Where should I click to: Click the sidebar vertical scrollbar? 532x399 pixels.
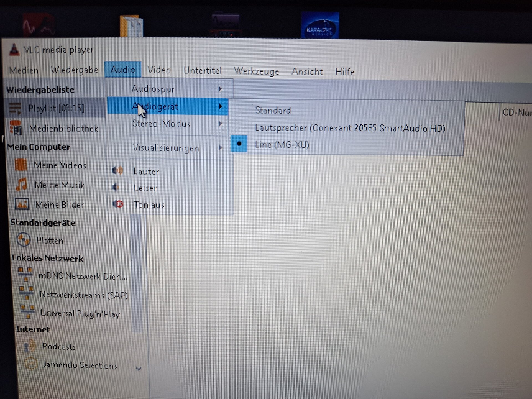tap(137, 273)
